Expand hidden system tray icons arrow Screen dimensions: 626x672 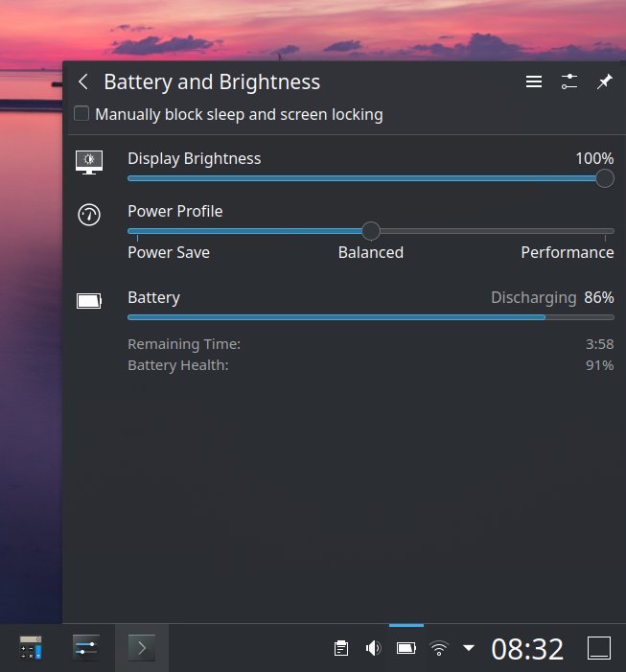click(469, 648)
